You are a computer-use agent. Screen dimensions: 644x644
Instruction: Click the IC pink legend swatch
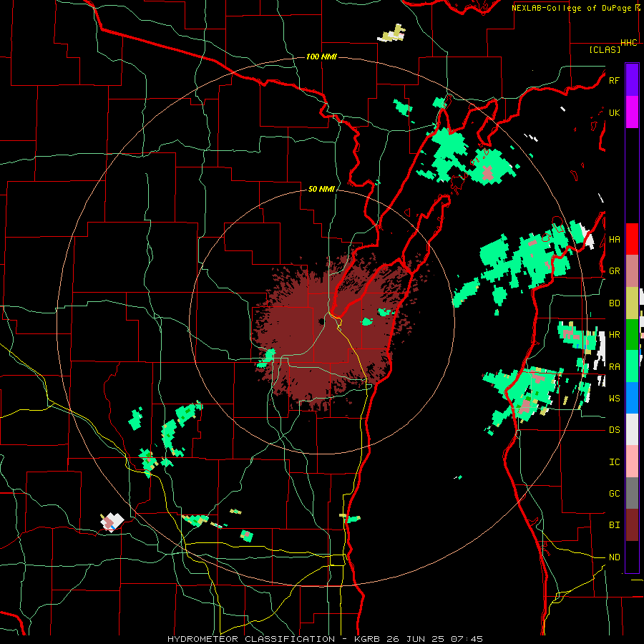click(x=632, y=462)
